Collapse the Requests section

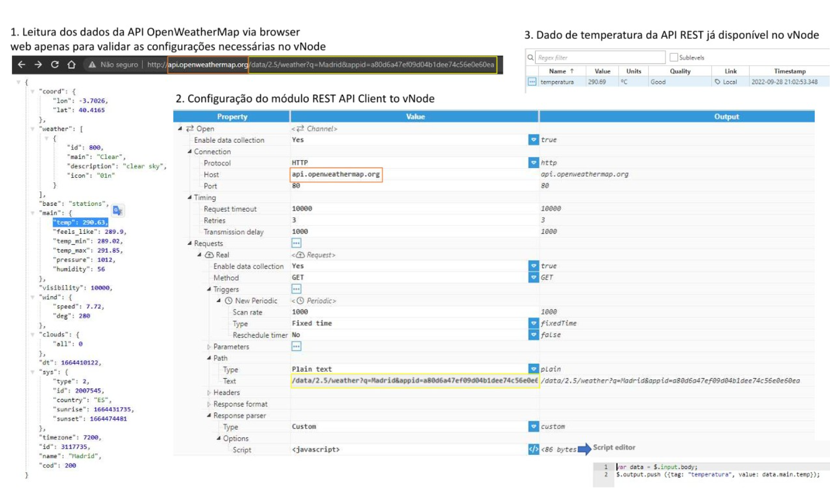190,244
